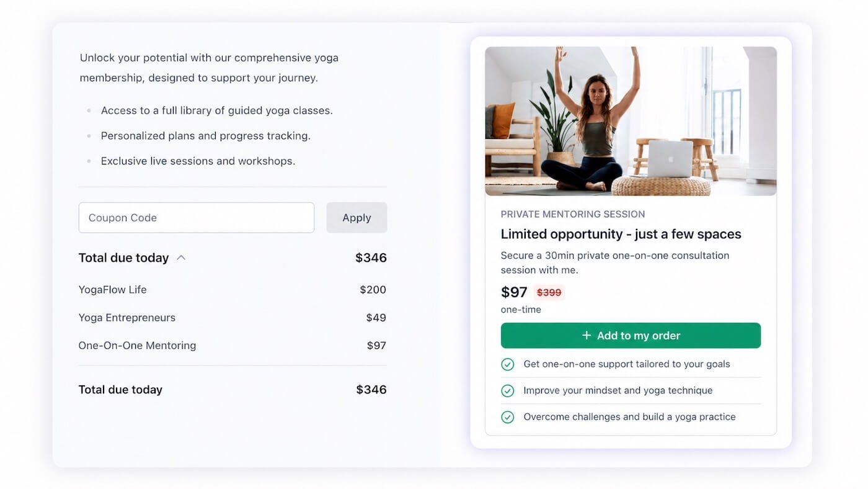Select the YogaFlow Life line item
868x489 pixels.
click(113, 290)
